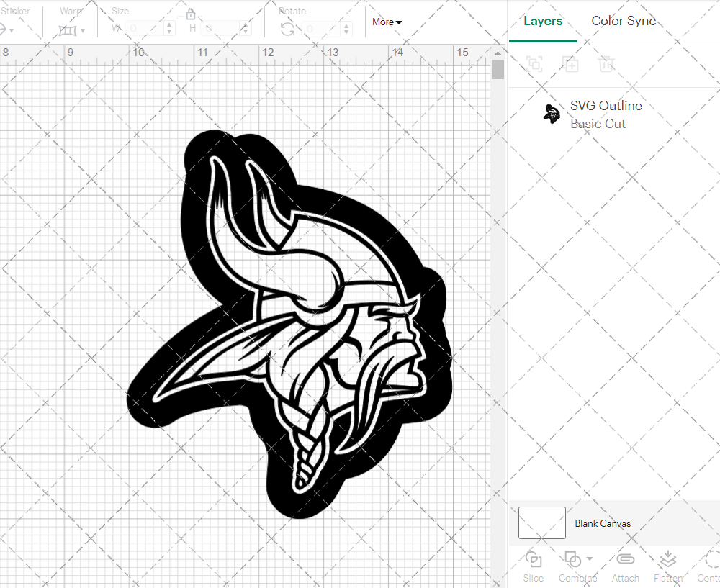Viewport: 720px width, 588px height.
Task: Expand the Combine options dropdown
Action: (590, 559)
